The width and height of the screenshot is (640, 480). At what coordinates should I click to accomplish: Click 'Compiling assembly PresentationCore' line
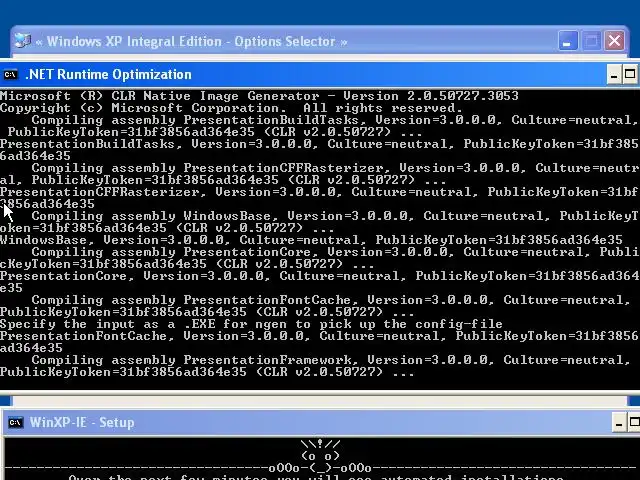tap(336, 252)
